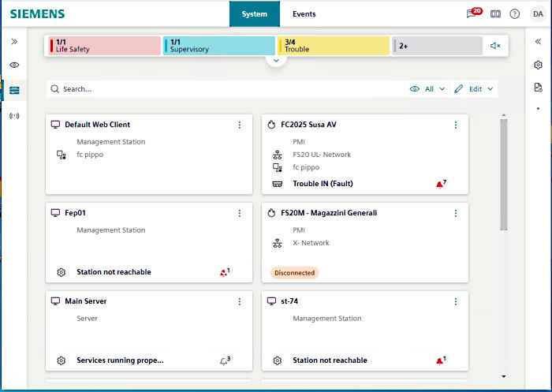Switch to the Events tab

pos(304,14)
